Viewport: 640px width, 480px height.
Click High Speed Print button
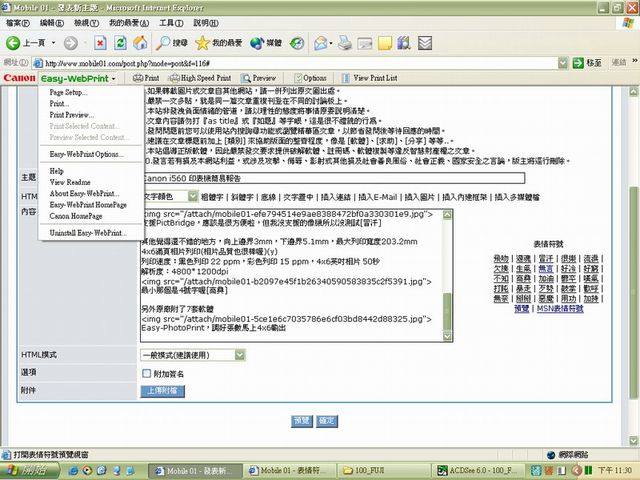click(200, 78)
